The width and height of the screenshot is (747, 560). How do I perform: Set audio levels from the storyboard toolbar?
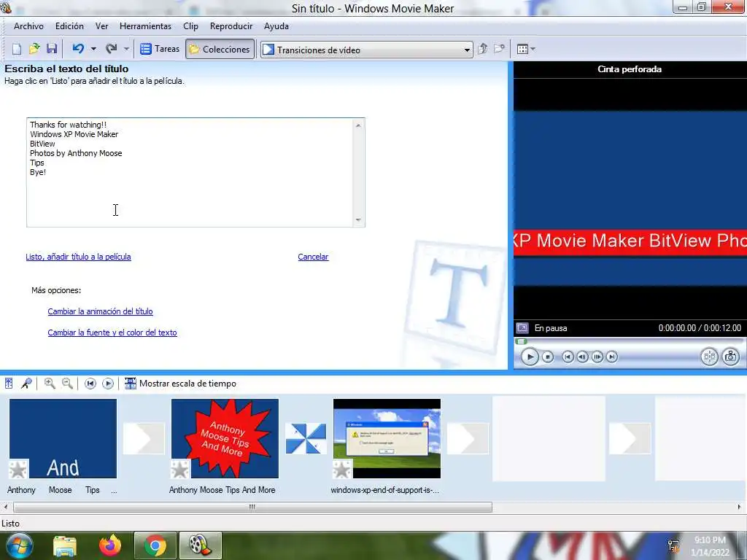click(9, 384)
